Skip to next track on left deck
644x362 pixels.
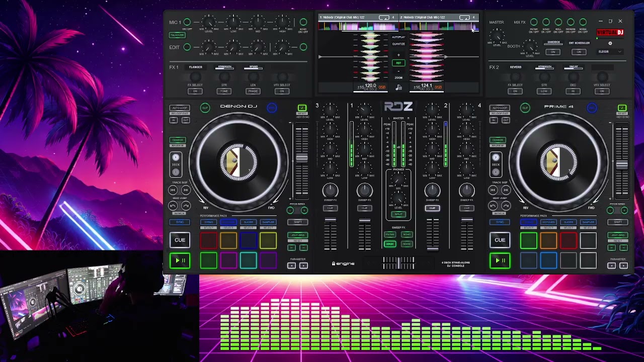click(186, 190)
